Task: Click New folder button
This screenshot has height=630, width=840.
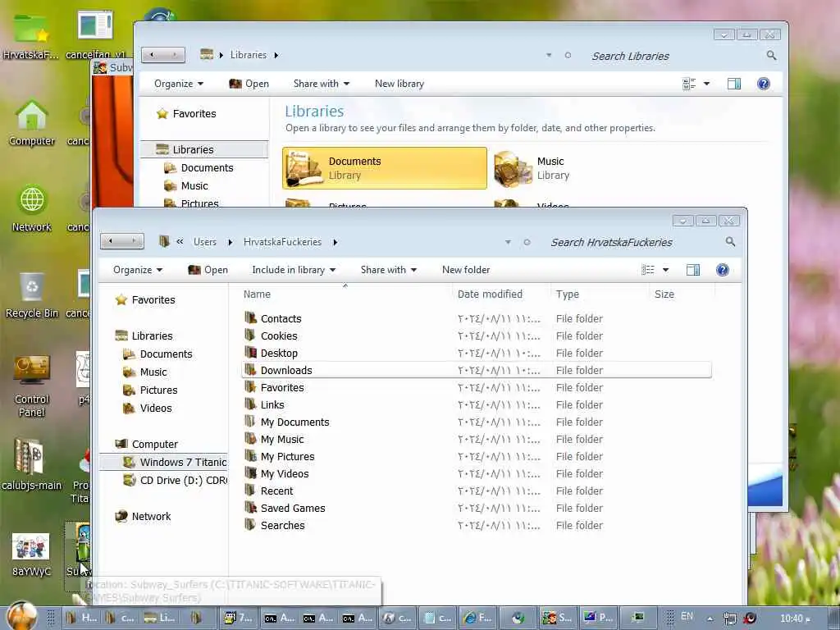Action: (466, 269)
